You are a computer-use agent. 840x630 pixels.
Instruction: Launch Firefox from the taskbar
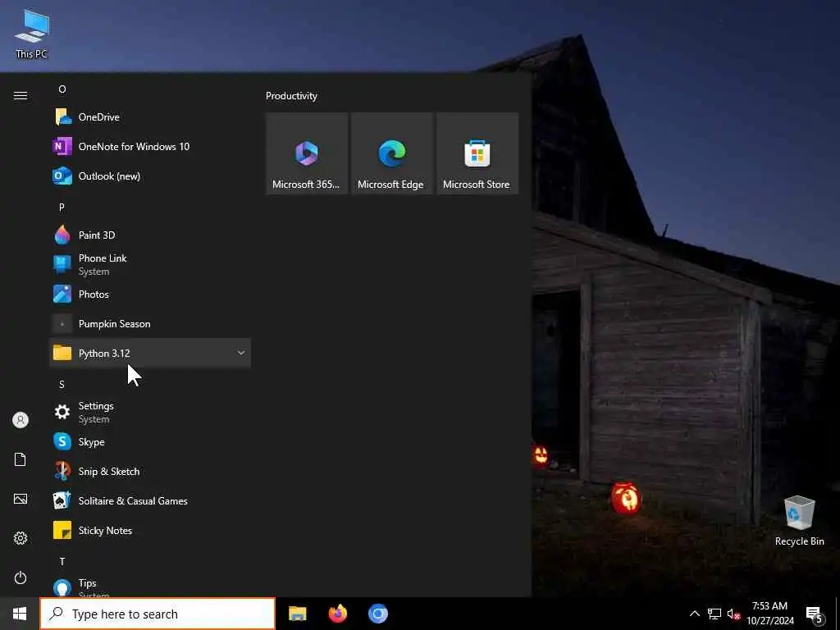[337, 614]
